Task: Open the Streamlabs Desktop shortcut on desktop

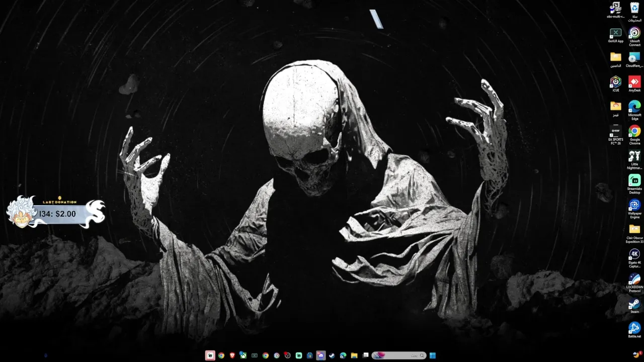Action: point(634,185)
